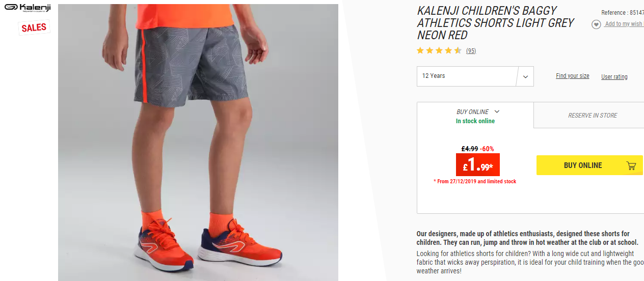Click the crossed-out £4.99 original price
Screen dimensions: 644x281
point(470,149)
